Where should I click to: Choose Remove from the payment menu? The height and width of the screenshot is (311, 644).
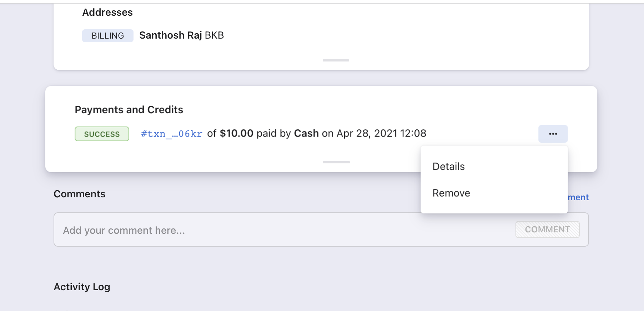[451, 193]
